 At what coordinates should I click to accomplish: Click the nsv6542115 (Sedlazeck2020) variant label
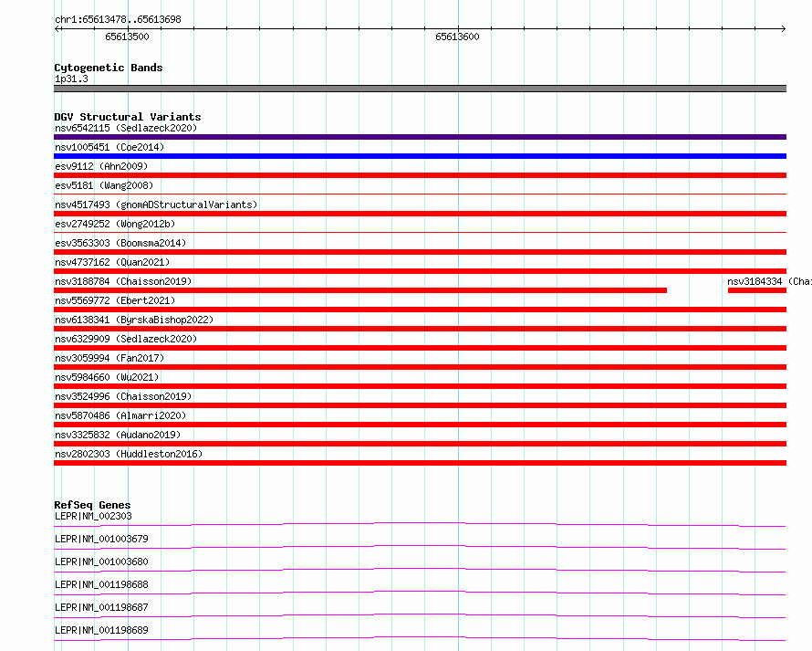(x=126, y=128)
